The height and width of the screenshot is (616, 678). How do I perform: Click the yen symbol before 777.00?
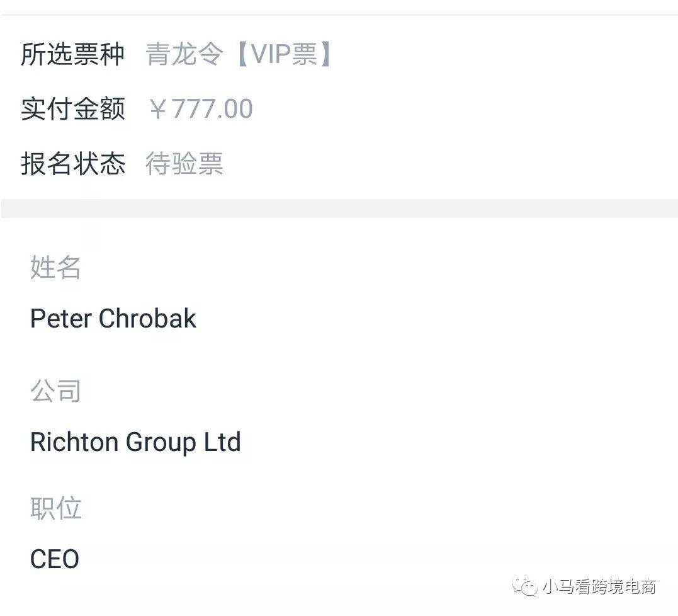[158, 108]
